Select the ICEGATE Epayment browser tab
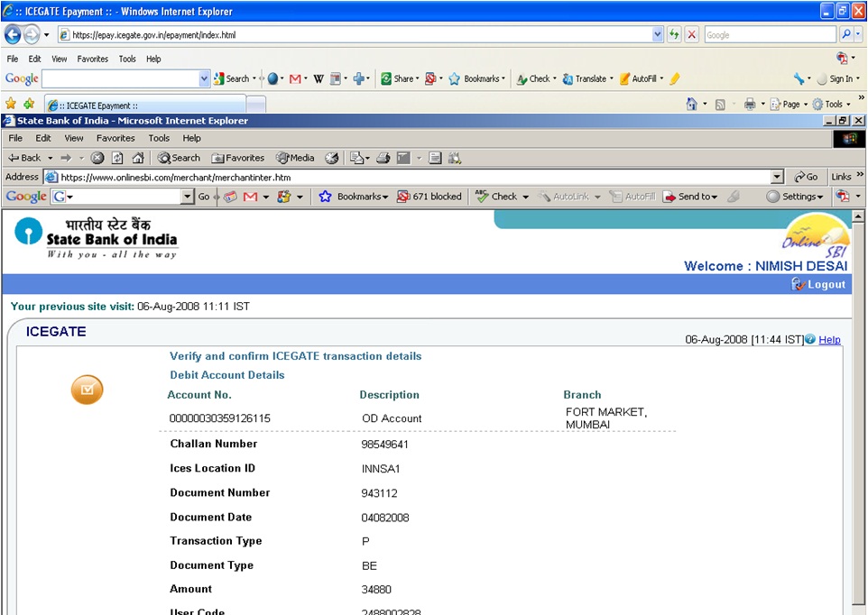 coord(145,106)
